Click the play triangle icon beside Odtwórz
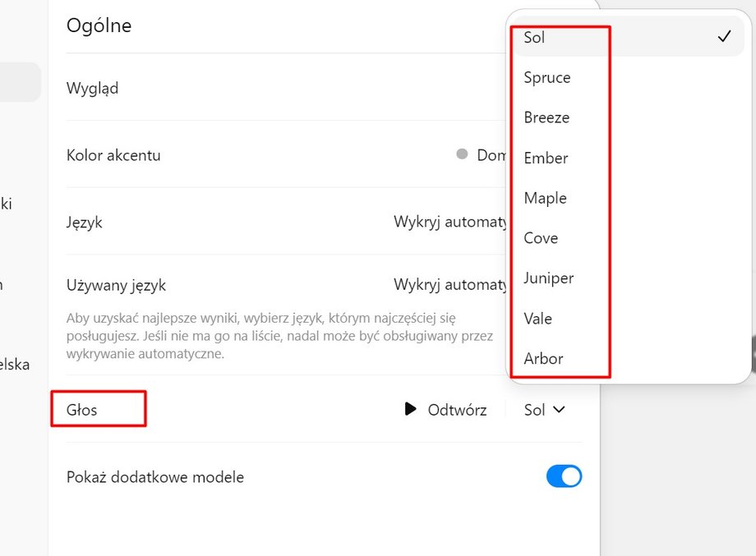 point(411,409)
